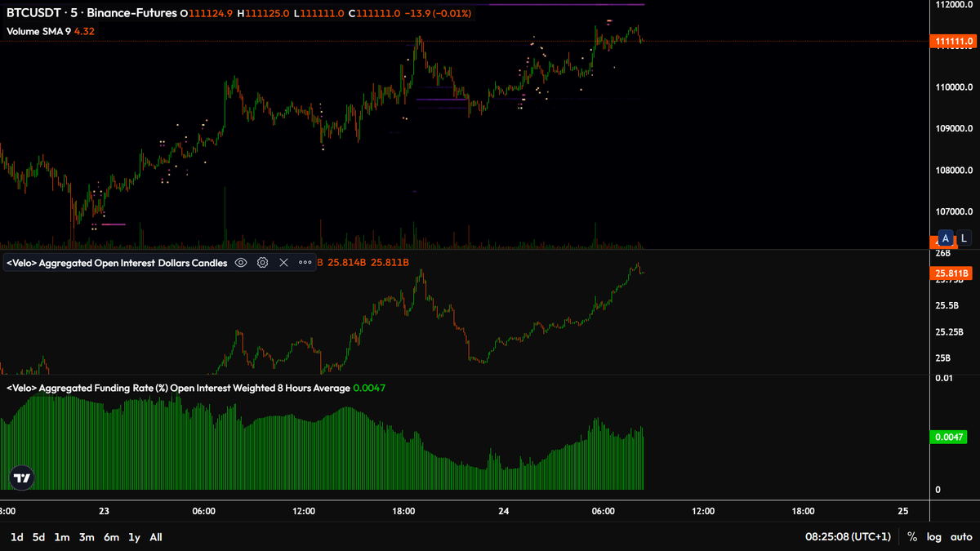Image resolution: width=980 pixels, height=551 pixels.
Task: Click the 25.25B open interest axis label
Action: pos(950,332)
